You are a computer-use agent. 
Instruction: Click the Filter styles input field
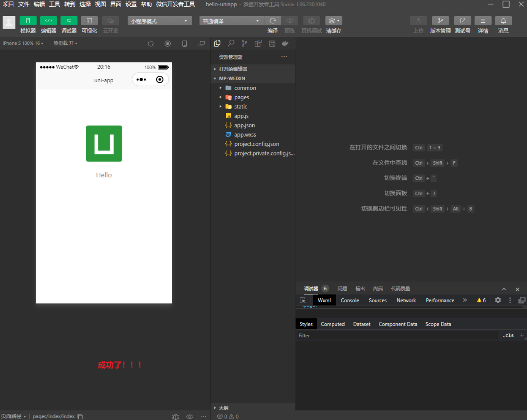click(397, 335)
